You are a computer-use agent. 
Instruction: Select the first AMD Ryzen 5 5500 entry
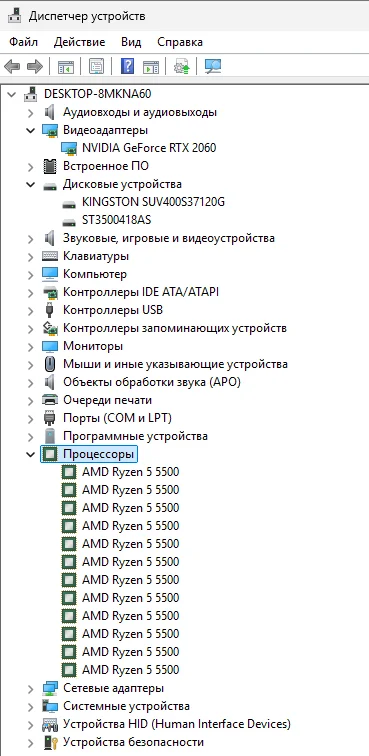pos(130,472)
